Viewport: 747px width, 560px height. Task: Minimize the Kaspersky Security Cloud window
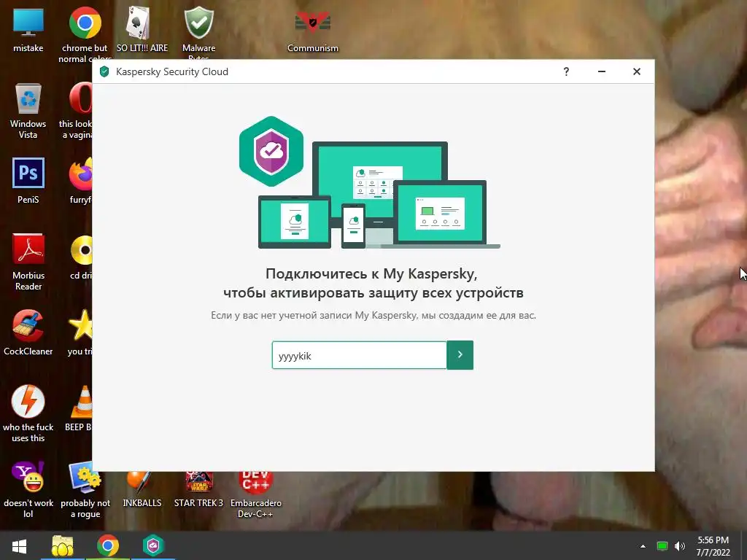coord(602,71)
